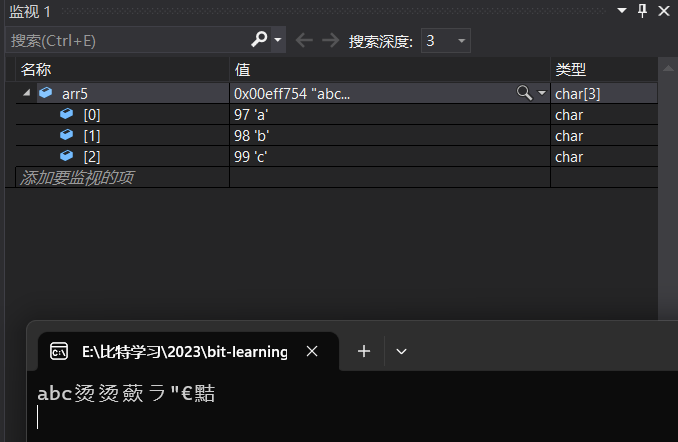Click the 监视 1 panel title
This screenshot has height=442, width=678.
tap(30, 12)
